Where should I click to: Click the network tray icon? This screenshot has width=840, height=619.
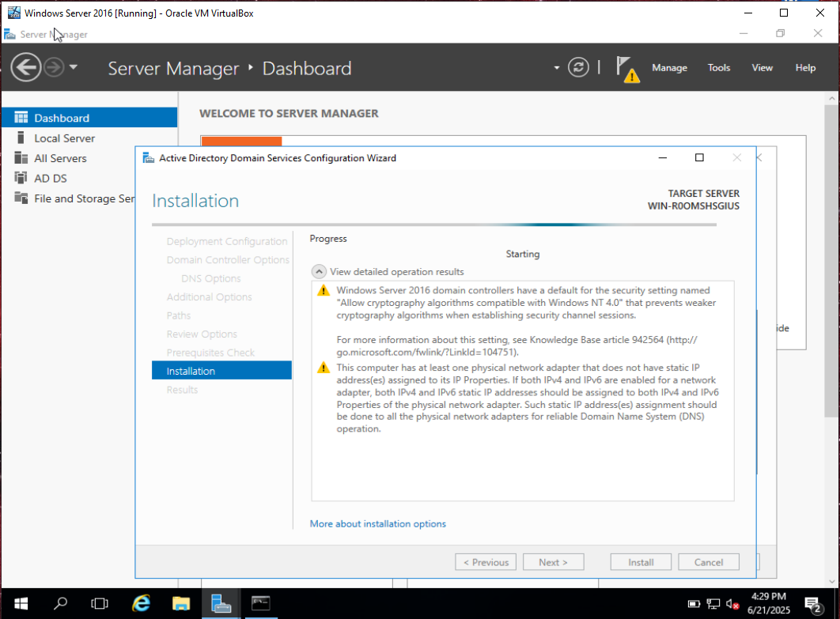click(x=713, y=605)
